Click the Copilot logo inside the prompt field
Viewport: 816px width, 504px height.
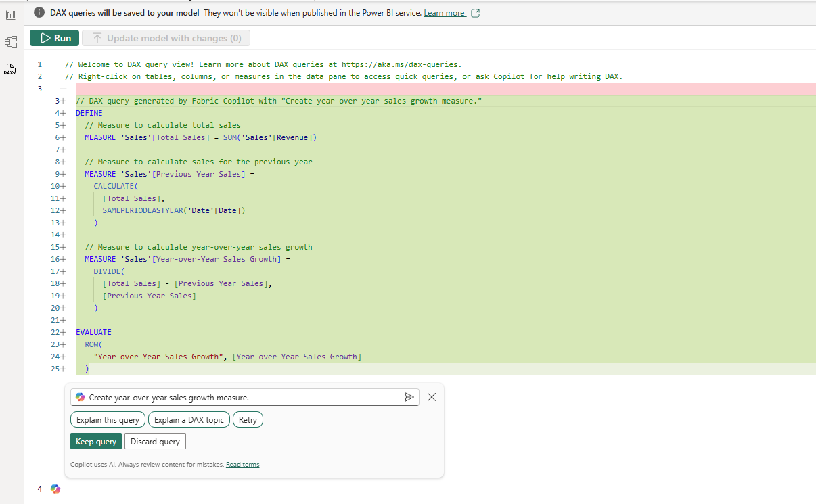[x=81, y=398]
